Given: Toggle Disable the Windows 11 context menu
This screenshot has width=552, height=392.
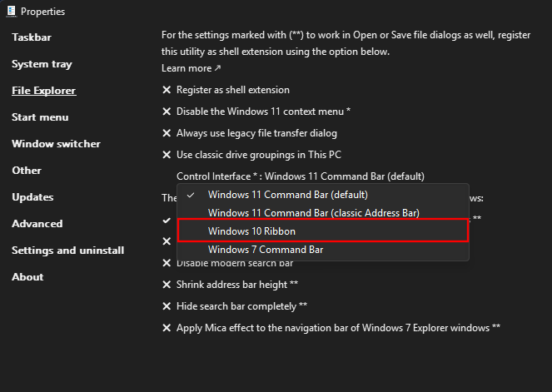Looking at the screenshot, I should 262,112.
